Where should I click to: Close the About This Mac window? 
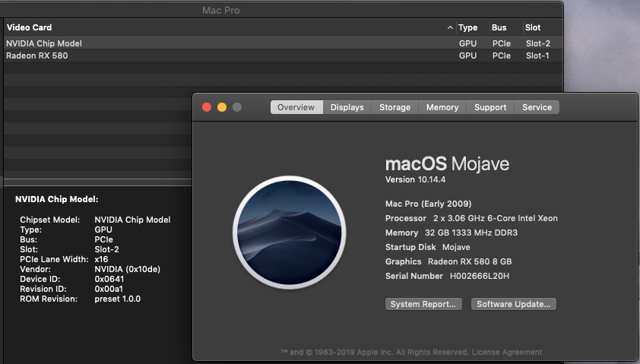tap(207, 107)
